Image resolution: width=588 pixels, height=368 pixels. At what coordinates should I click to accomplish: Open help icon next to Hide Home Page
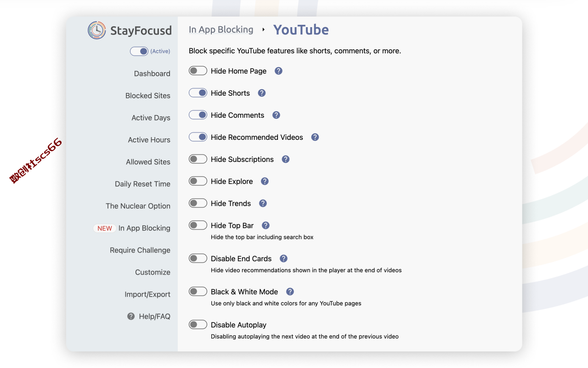(x=278, y=71)
